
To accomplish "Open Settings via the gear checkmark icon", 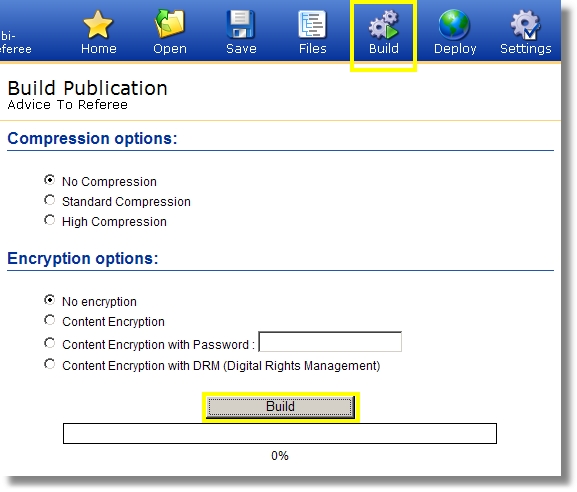I will [525, 25].
